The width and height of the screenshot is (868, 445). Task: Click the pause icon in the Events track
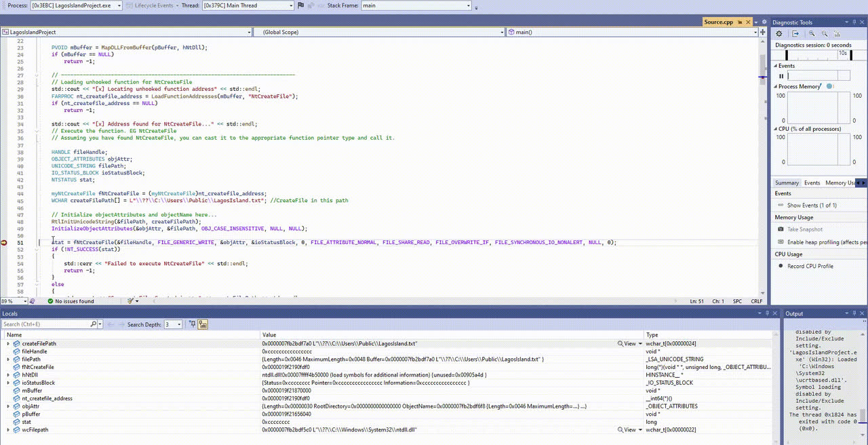coord(781,76)
